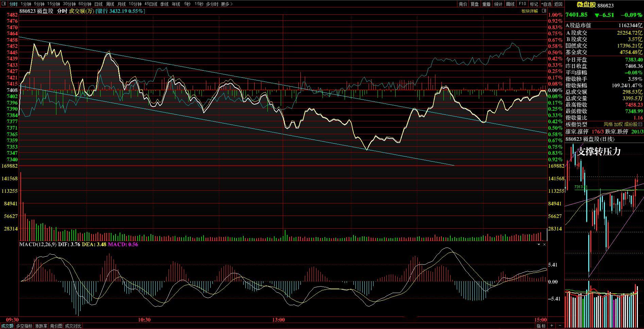Close the MACD indicator pane
The image size is (644, 329).
point(544,244)
